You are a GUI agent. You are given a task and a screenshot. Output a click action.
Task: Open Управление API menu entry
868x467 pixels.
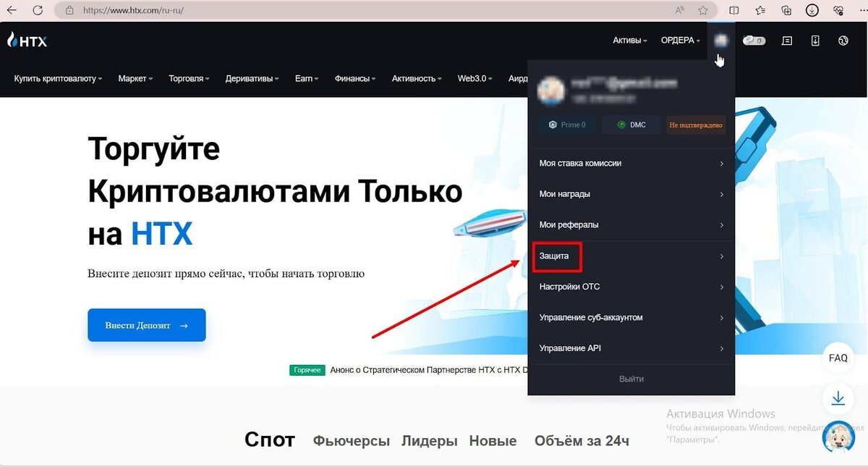click(x=631, y=348)
